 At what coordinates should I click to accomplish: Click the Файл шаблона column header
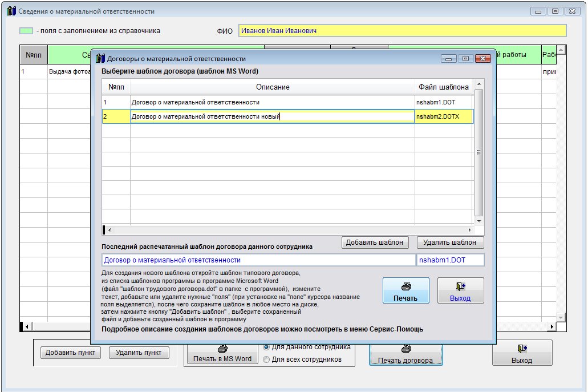click(444, 87)
